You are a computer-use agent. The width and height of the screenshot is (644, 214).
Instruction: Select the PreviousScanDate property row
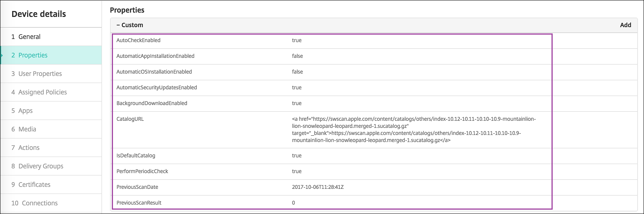pos(137,187)
